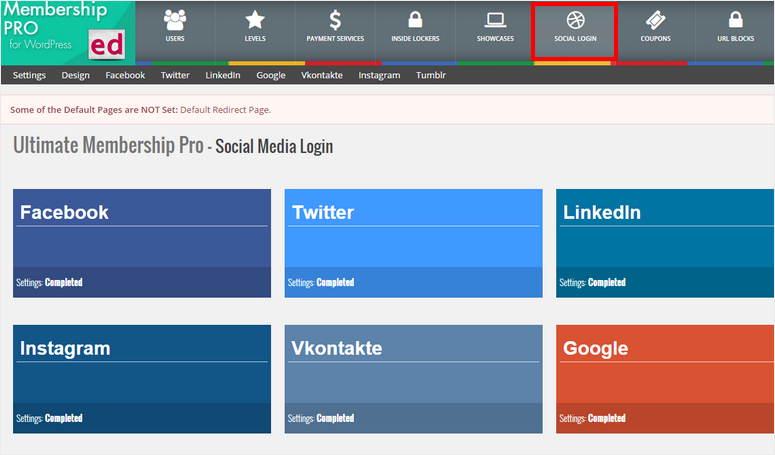
Task: Click Vkontakte card's Settings Completed status
Action: coord(321,418)
